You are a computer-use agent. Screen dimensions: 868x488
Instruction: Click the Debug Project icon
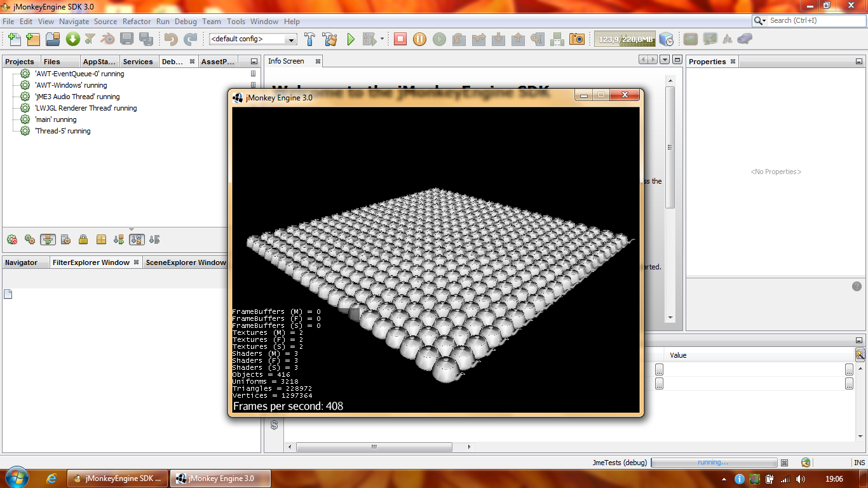[369, 39]
